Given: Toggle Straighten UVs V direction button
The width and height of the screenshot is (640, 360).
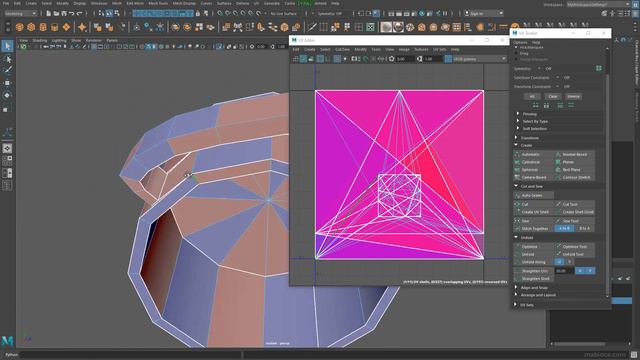Looking at the screenshot, I should click(x=590, y=271).
